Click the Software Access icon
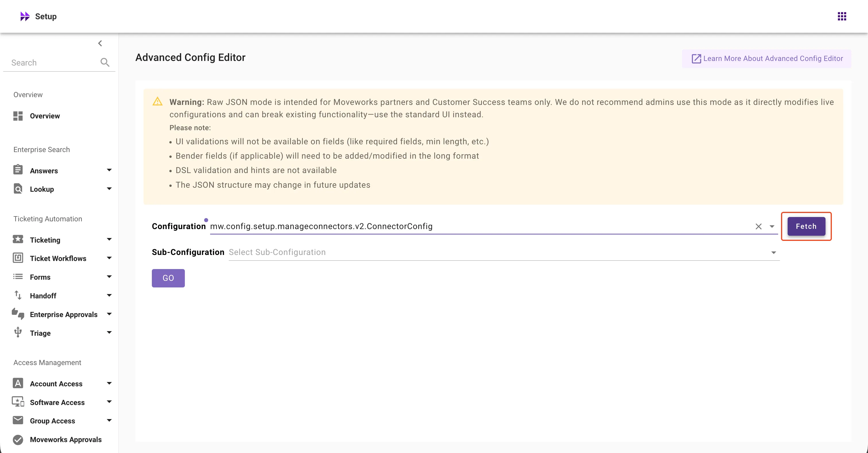 tap(18, 402)
